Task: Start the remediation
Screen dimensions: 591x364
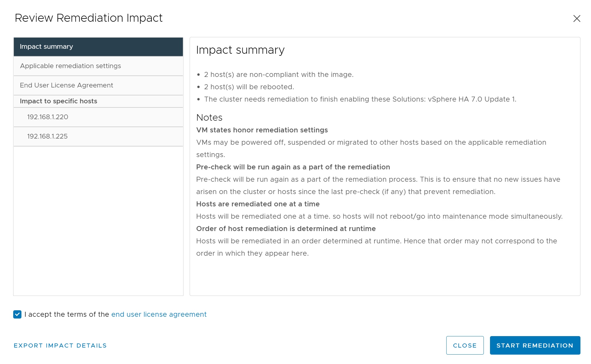Action: (535, 345)
